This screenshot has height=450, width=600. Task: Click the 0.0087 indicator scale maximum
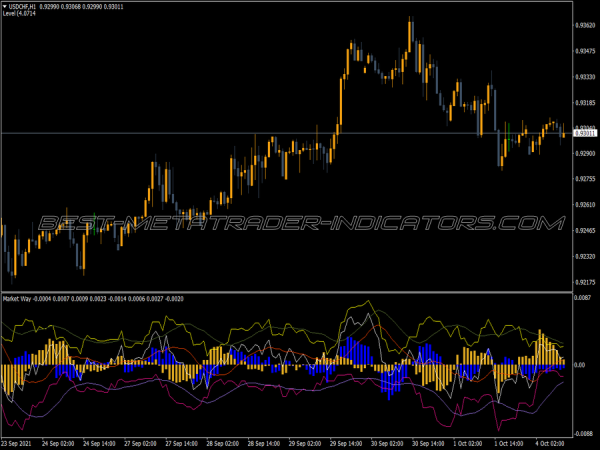click(583, 297)
